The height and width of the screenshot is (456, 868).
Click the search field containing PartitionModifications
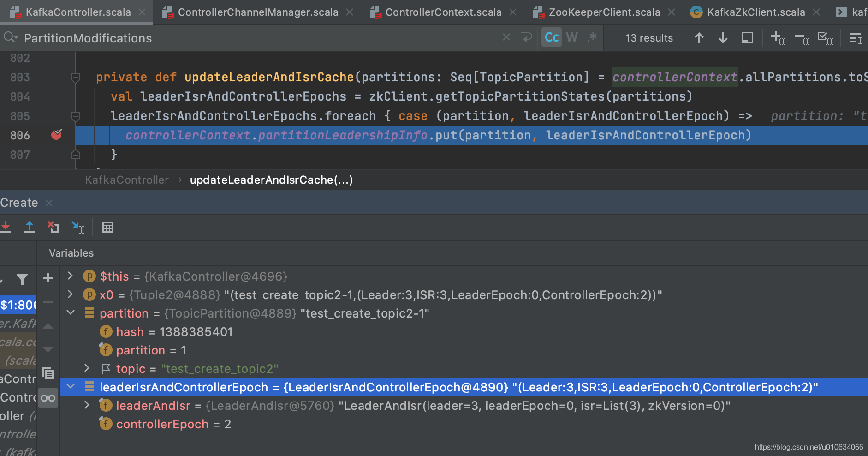tap(258, 38)
